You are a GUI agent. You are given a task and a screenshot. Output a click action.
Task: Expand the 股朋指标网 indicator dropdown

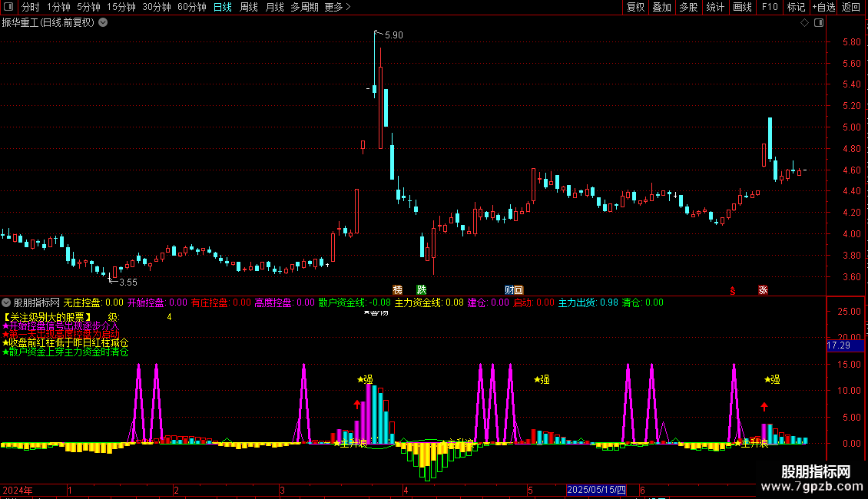[x=6, y=302]
